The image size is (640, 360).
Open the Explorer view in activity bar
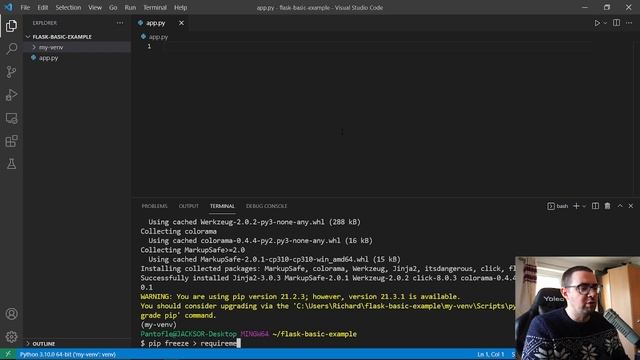pyautogui.click(x=11, y=26)
